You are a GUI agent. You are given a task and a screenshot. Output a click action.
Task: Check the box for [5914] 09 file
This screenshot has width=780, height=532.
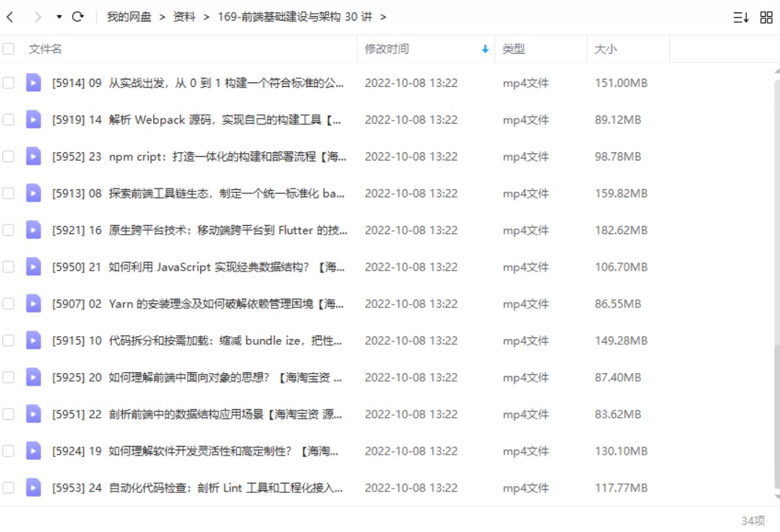8,82
